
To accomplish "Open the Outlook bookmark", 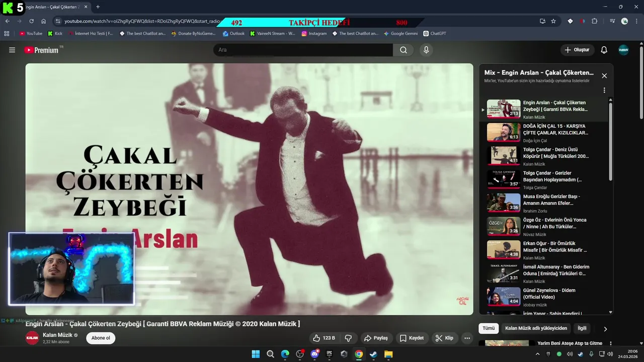I will tap(233, 34).
